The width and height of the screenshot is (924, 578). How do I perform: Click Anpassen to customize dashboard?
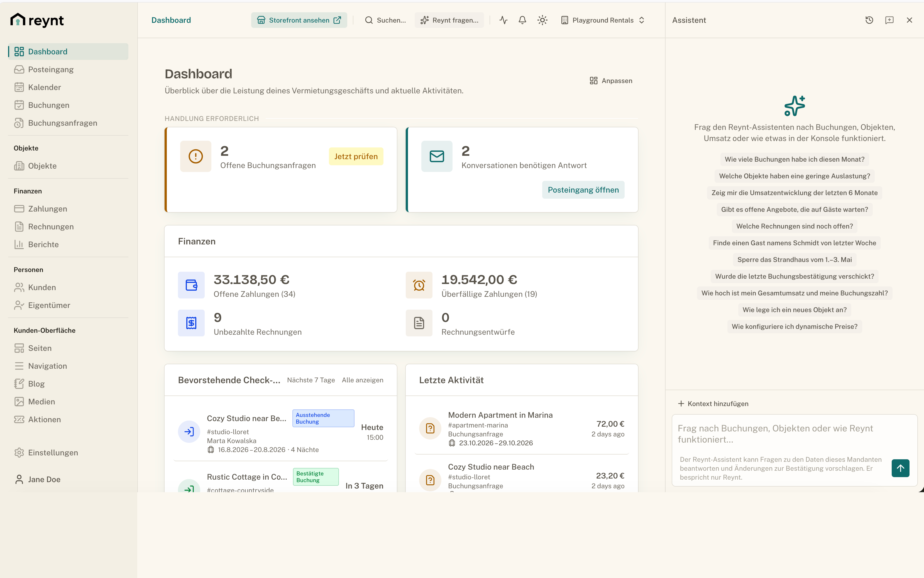coord(611,81)
